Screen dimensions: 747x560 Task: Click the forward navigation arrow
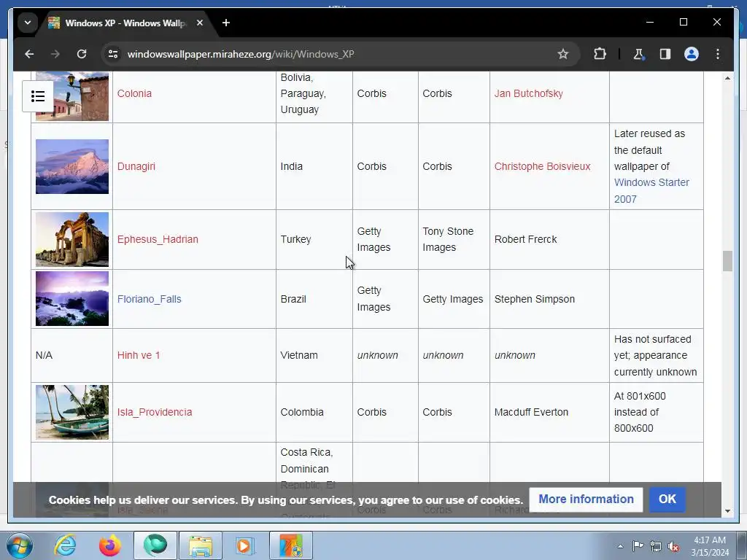tap(55, 54)
